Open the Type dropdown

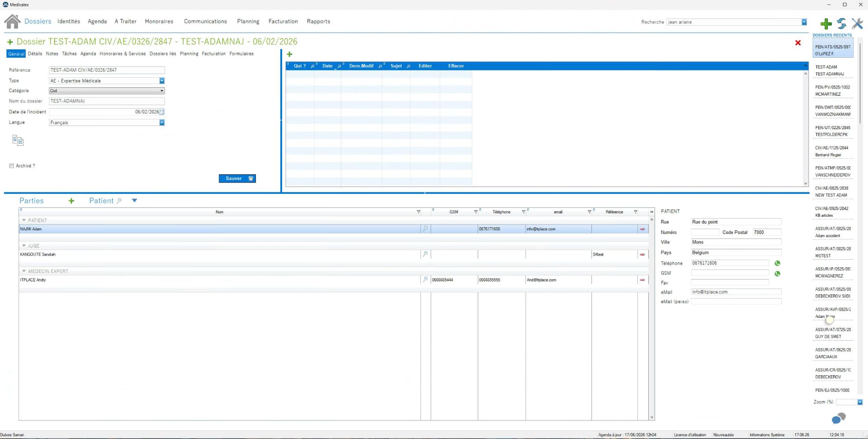pos(162,81)
